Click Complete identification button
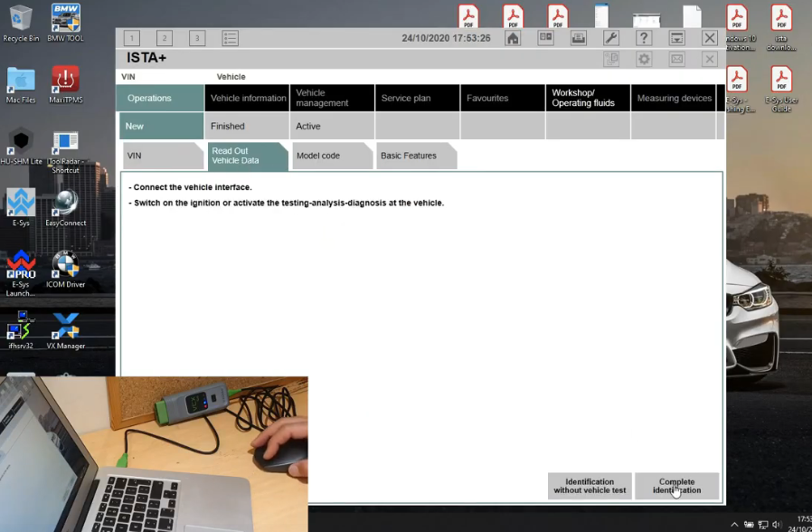The image size is (812, 532). tap(676, 486)
